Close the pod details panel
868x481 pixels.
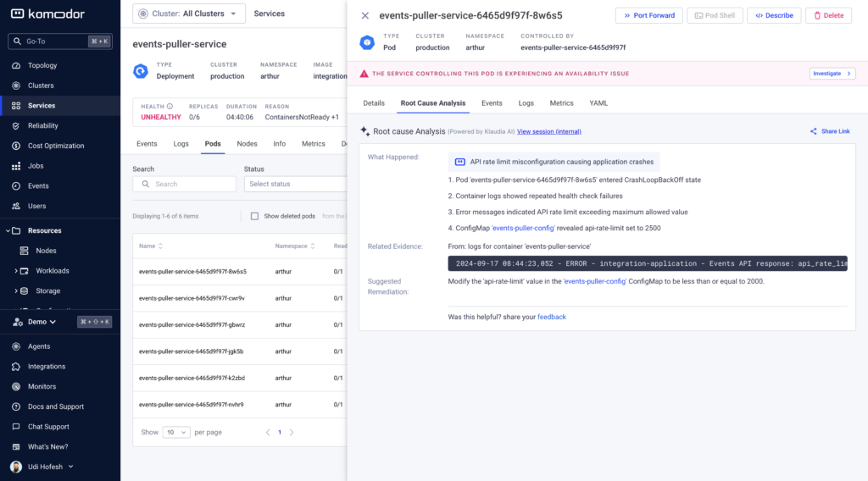click(364, 15)
